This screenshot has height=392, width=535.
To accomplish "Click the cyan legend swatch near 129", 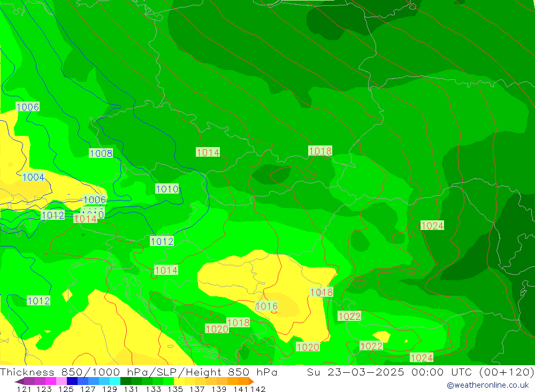I will (115, 381).
